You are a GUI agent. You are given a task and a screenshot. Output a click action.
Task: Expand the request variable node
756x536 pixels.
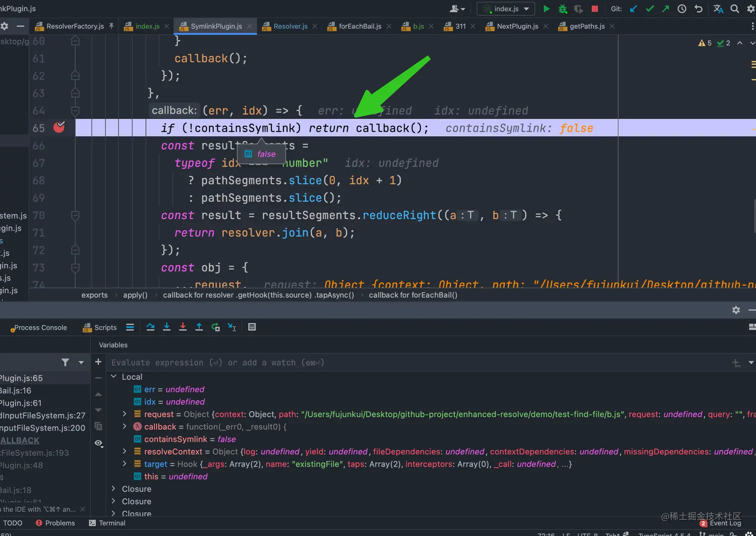click(124, 414)
